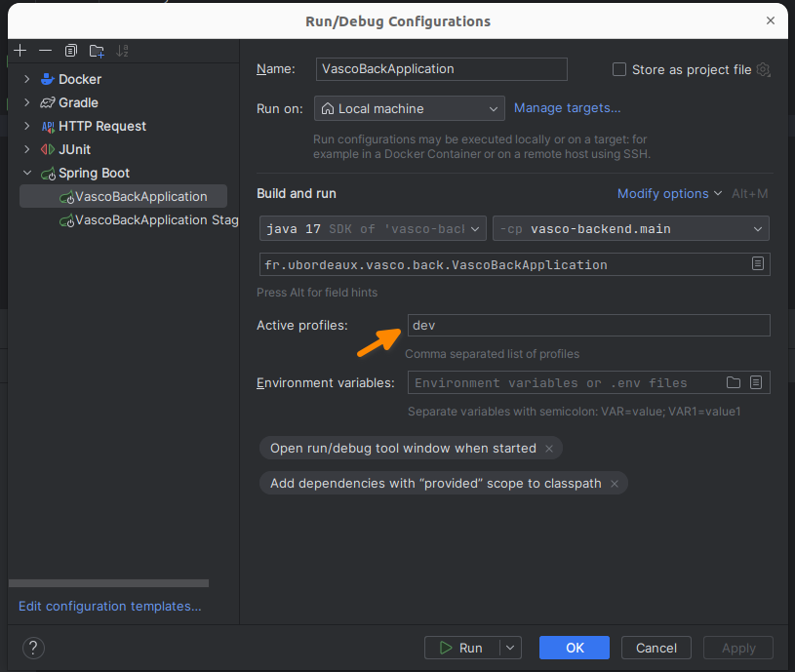Sort configurations alphabetically
The image size is (795, 672).
(x=121, y=50)
